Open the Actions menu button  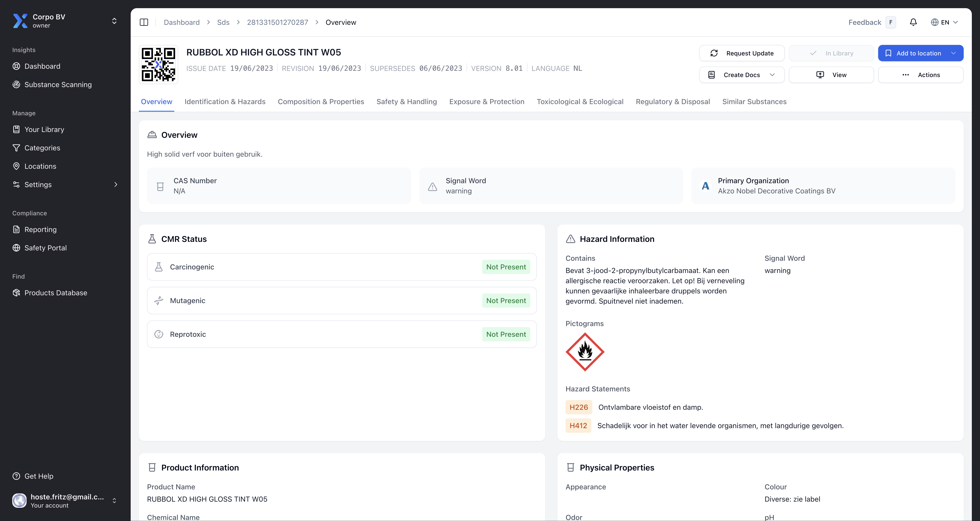pos(921,75)
